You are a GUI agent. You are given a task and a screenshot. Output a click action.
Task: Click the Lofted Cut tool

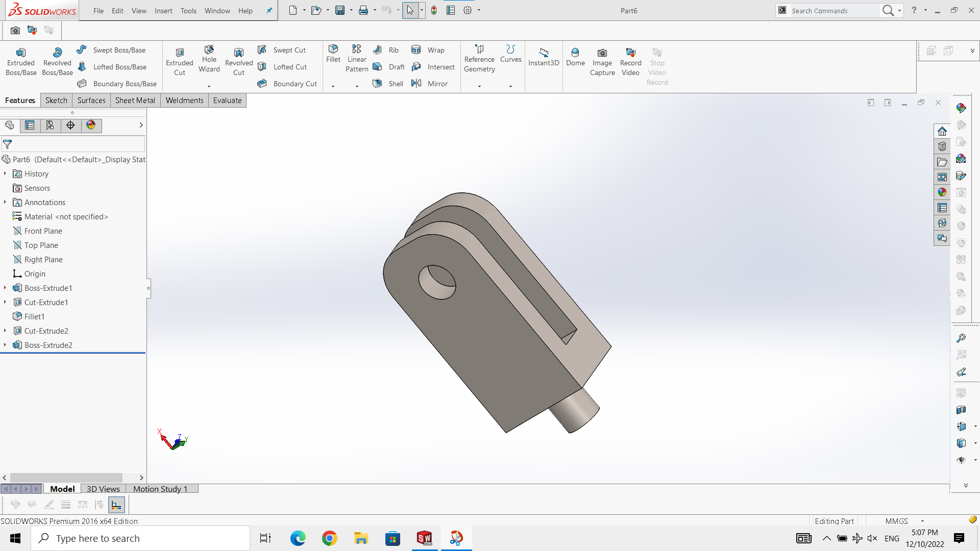282,67
